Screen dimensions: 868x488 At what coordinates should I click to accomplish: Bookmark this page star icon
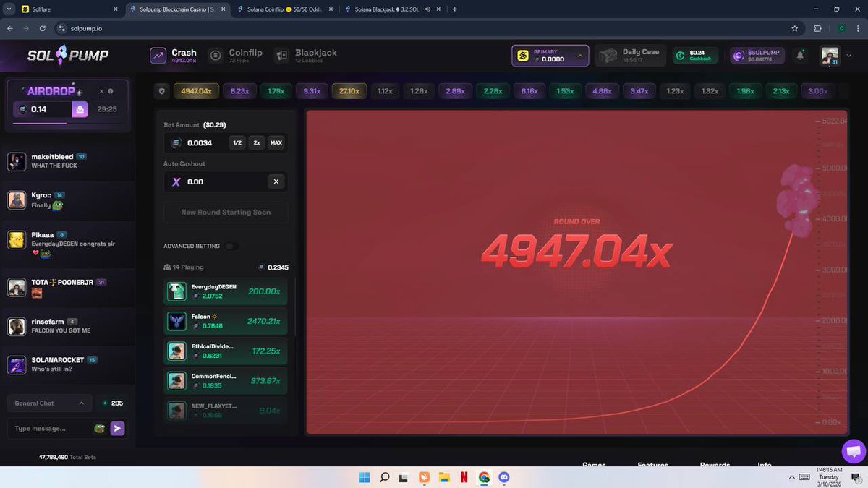[x=795, y=28]
